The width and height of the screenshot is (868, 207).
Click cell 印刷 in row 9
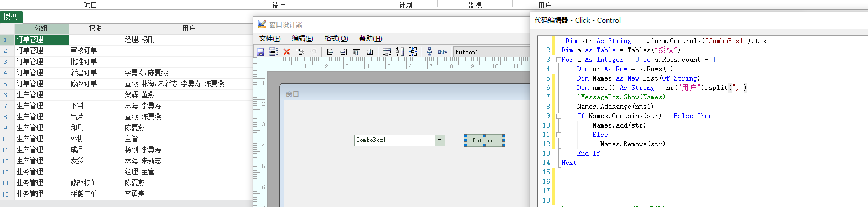click(x=96, y=128)
